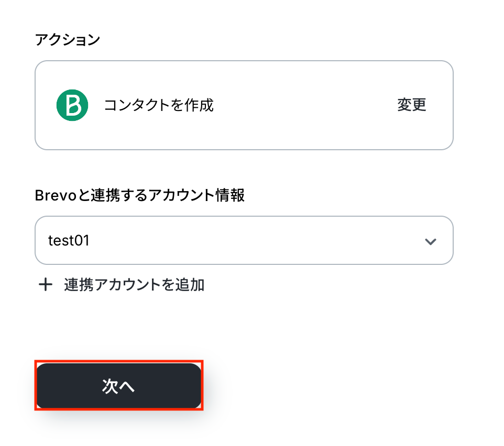Click the down arrow next to test01
Screen dimensions: 504x446
[x=431, y=241]
